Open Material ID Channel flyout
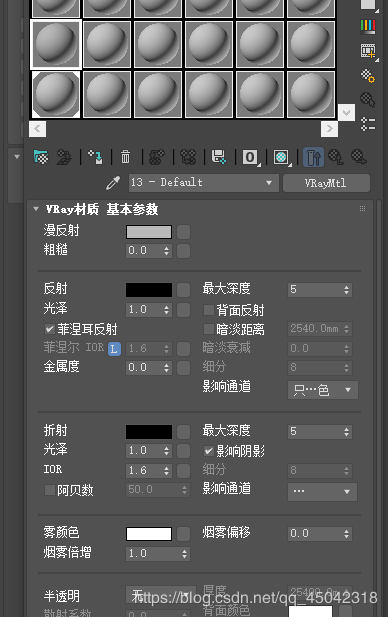This screenshot has height=617, width=388. [250, 157]
